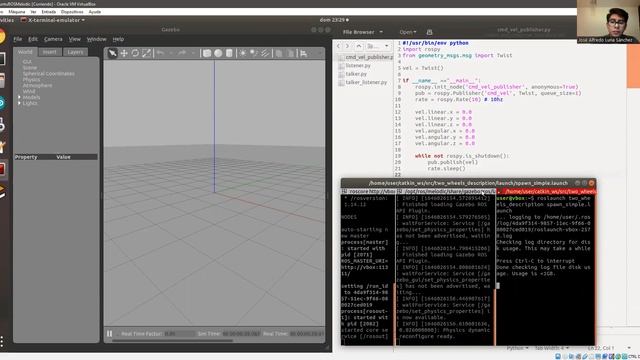Screen dimensions: 640x360
Task: Open the Tab Width dropdown in status bar
Action: (x=551, y=348)
